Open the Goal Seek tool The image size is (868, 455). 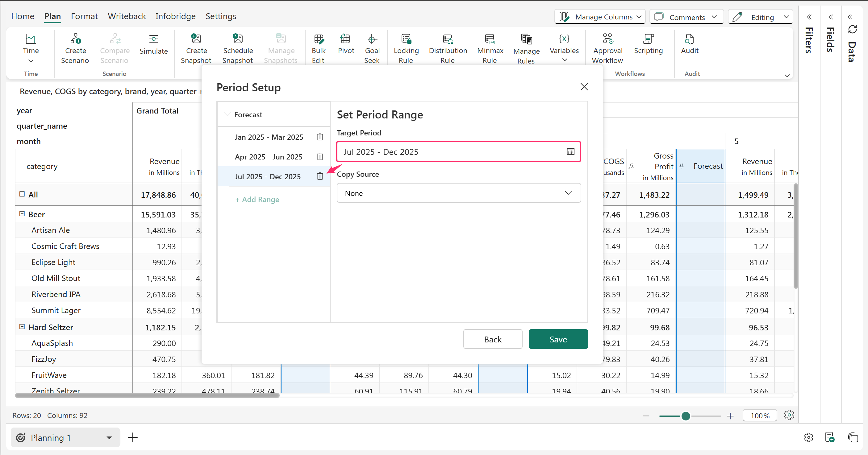(372, 39)
